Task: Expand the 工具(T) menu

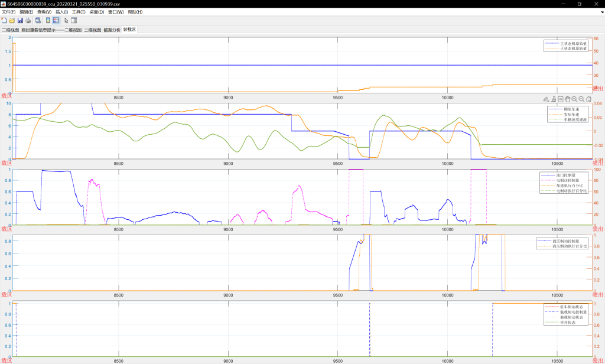Action: (79, 12)
